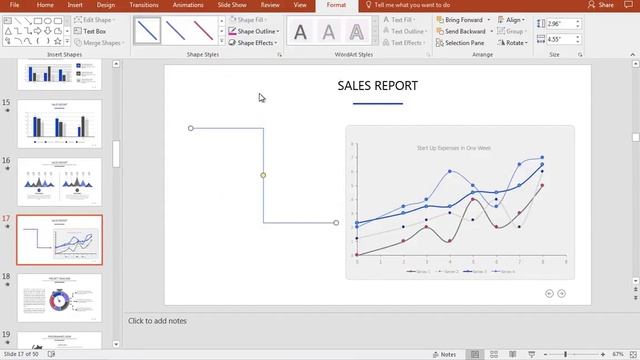The height and width of the screenshot is (360, 640).
Task: Select the right arrow shape in gallery
Action: (38, 31)
